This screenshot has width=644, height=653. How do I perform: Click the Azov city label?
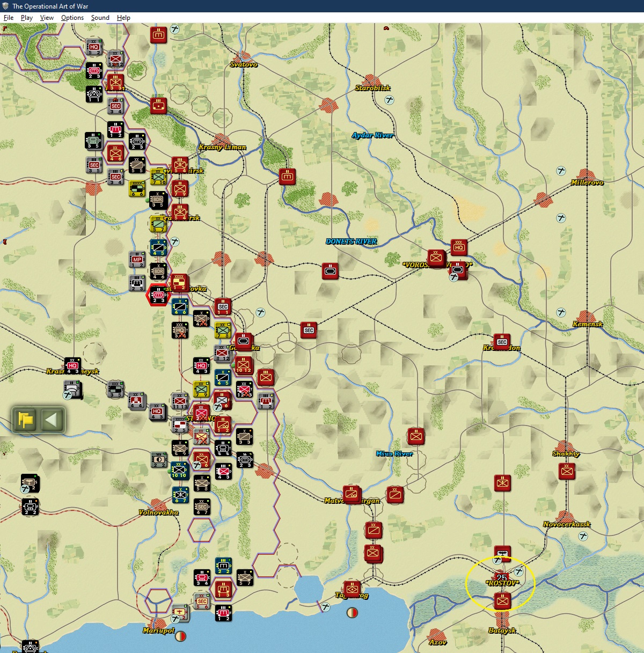click(438, 642)
